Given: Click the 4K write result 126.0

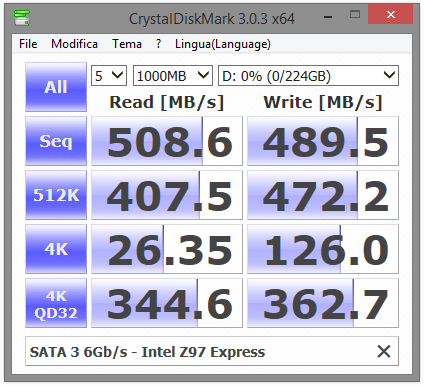Looking at the screenshot, I should (x=323, y=249).
